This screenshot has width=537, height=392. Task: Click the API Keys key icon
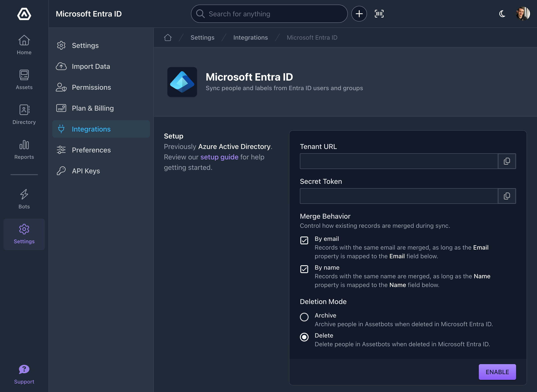click(x=61, y=171)
